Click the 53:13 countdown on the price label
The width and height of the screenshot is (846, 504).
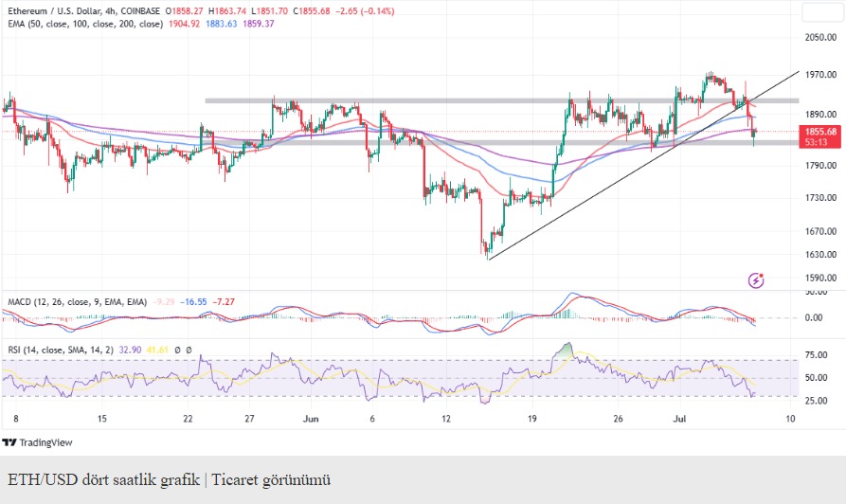click(817, 142)
